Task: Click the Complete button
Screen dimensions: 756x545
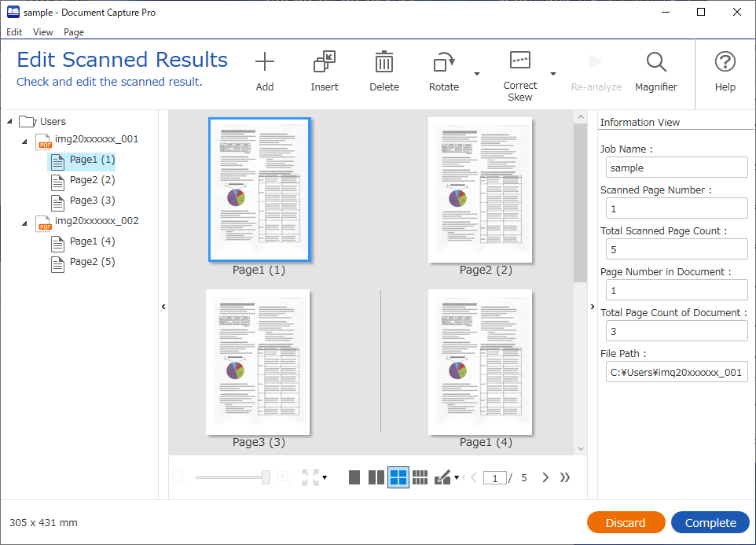Action: click(710, 522)
